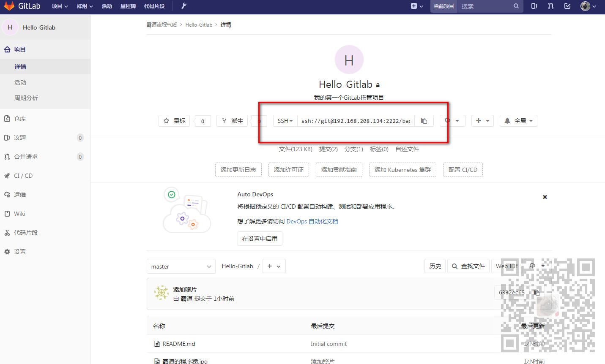Open the user avatar menu
605x364 pixels.
click(x=588, y=6)
